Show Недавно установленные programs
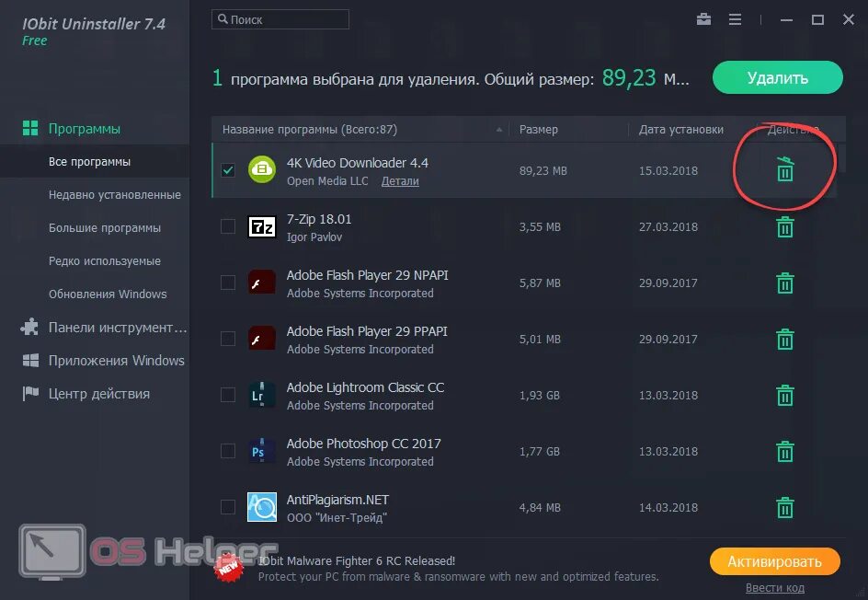The image size is (868, 600). [x=115, y=194]
